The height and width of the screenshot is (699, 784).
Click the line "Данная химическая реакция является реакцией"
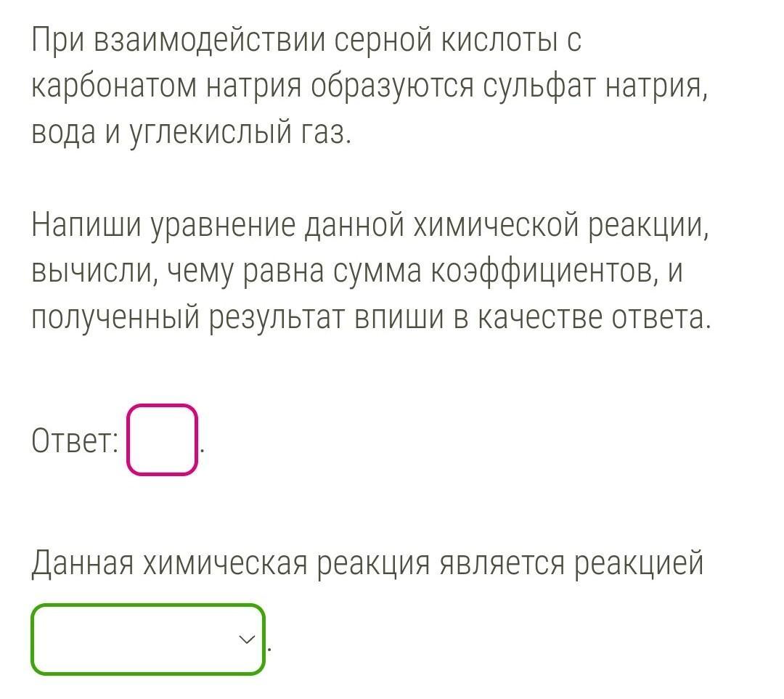pyautogui.click(x=367, y=563)
